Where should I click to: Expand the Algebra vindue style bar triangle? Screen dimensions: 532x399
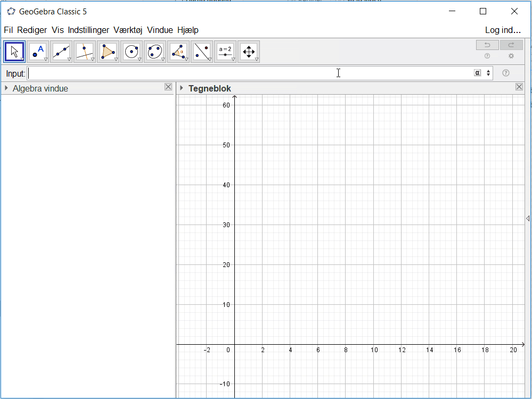6,88
